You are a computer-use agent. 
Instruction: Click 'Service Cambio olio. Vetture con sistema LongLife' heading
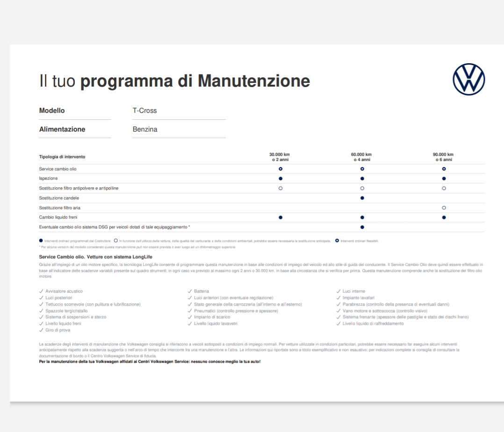95,257
